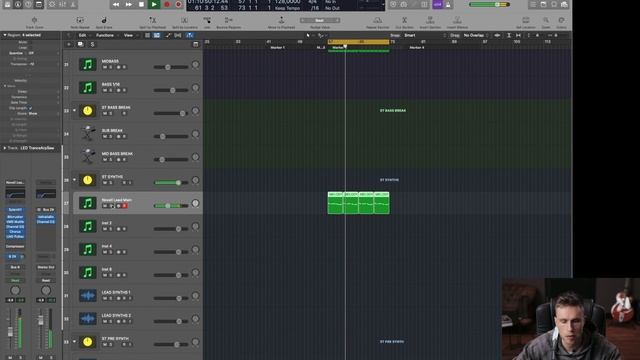Open the Editors scissors icon
The width and height of the screenshot is (640, 360).
tap(73, 4)
